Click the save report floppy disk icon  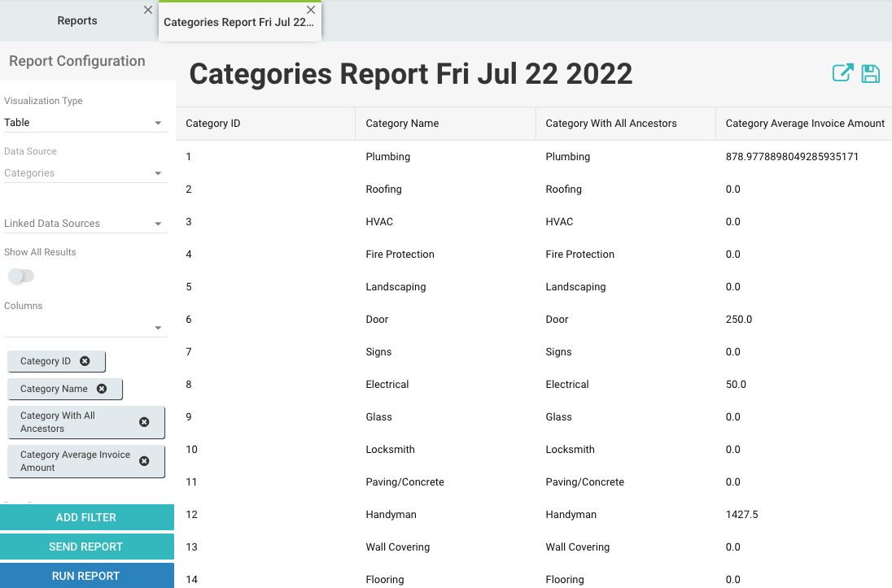point(870,73)
